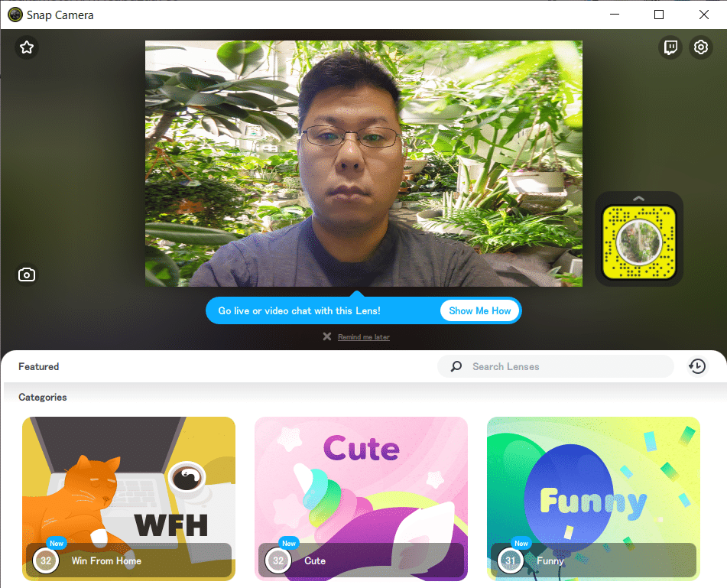Click the New label on Win From Home card
Viewport: 727px width, 588px height.
click(57, 544)
